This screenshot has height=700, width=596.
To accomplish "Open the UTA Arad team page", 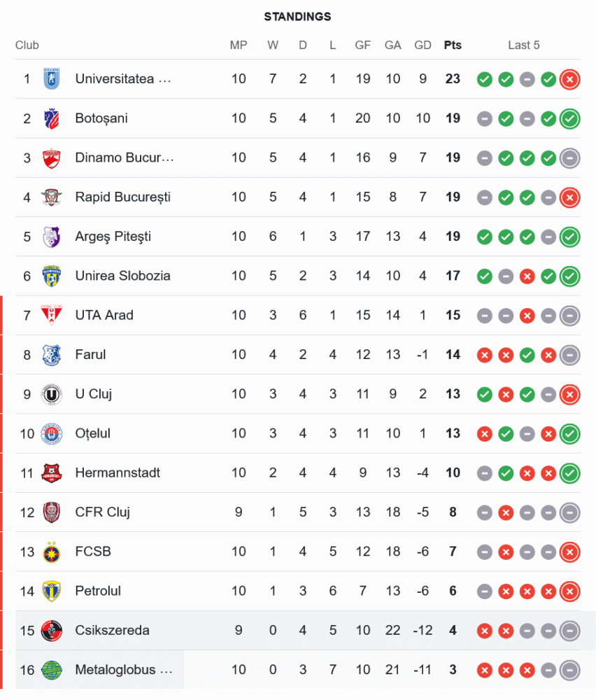I will point(104,315).
